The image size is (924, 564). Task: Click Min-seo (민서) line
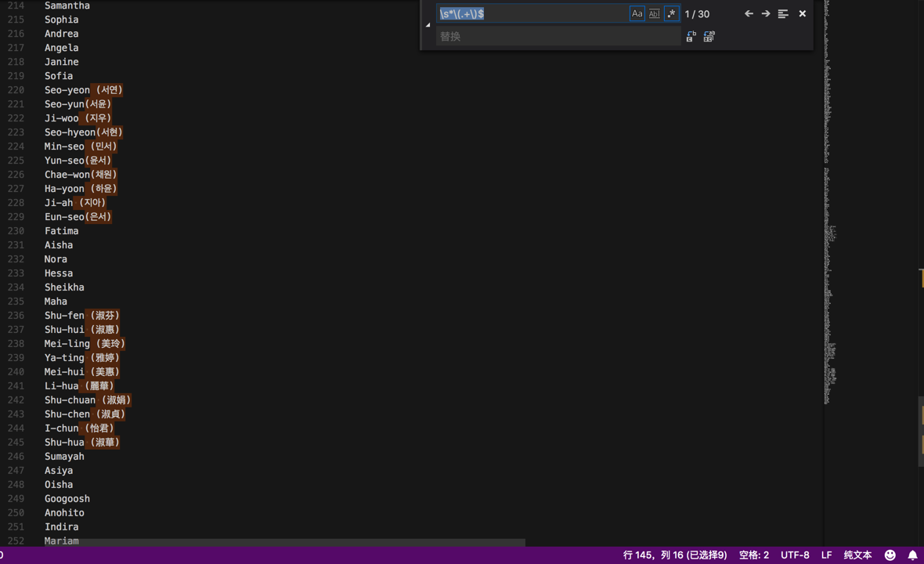pyautogui.click(x=81, y=146)
